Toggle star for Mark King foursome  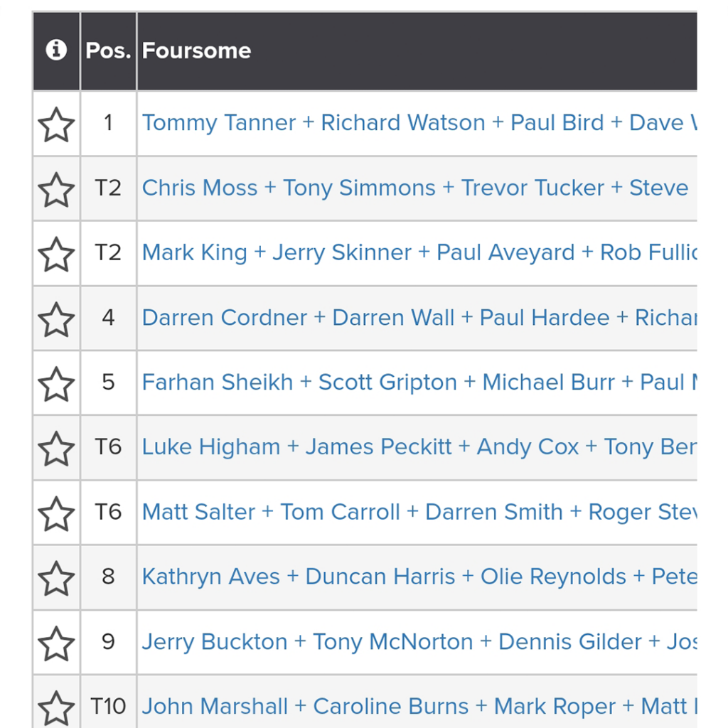pyautogui.click(x=56, y=255)
